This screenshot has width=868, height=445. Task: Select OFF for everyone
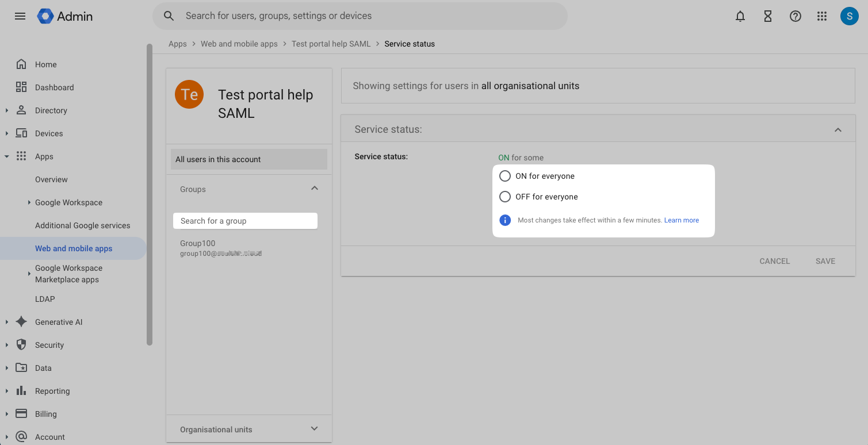(504, 197)
